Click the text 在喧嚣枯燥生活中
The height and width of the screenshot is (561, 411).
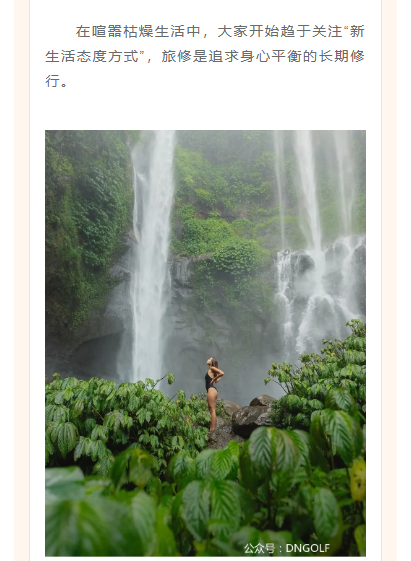pyautogui.click(x=138, y=31)
